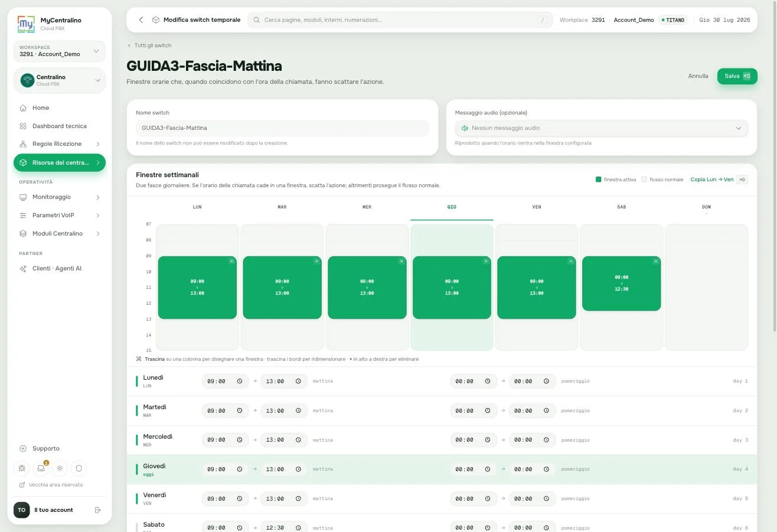This screenshot has width=777, height=532.
Task: Expand the Workspace 3291 Account_Demo selector
Action: pyautogui.click(x=59, y=51)
